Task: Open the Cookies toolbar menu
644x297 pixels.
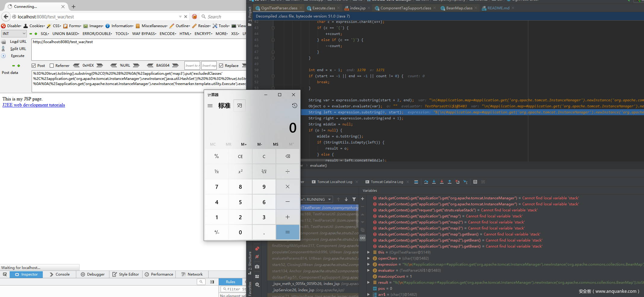Action: pyautogui.click(x=35, y=26)
